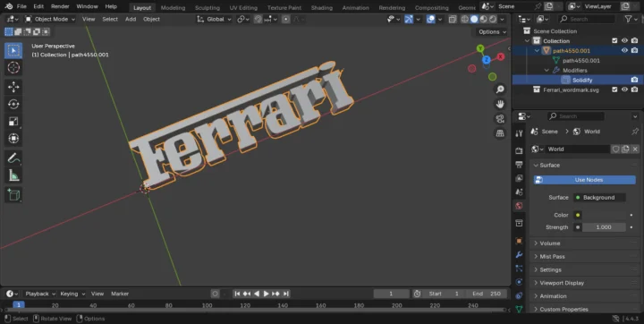Open Global transform orientation dropdown

coord(215,20)
